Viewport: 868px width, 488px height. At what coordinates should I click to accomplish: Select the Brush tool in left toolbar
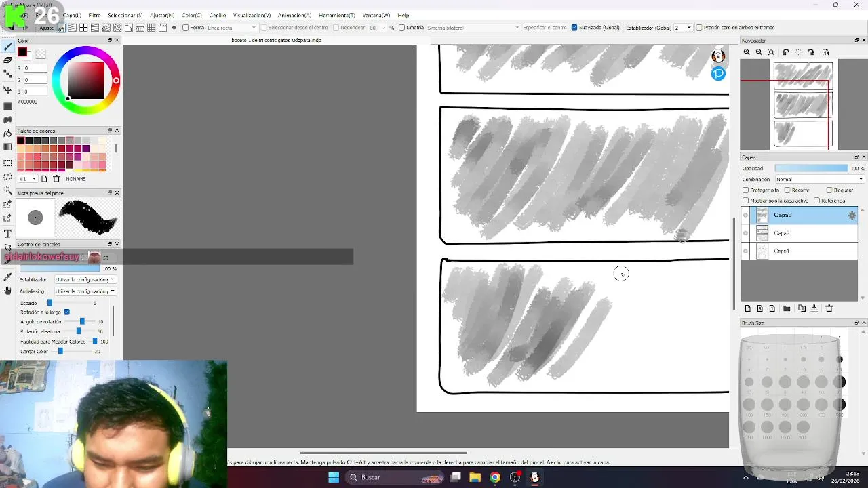coord(7,47)
